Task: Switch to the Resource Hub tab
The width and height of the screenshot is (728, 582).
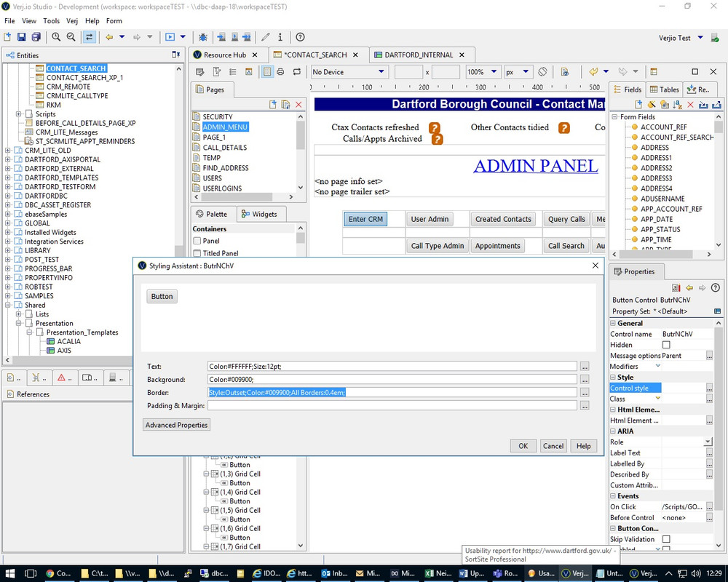Action: [x=225, y=55]
